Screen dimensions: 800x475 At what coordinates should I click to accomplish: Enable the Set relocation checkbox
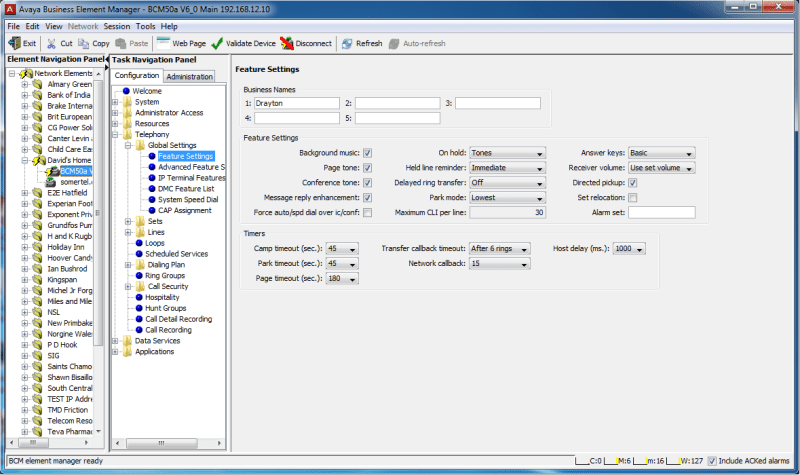(633, 197)
